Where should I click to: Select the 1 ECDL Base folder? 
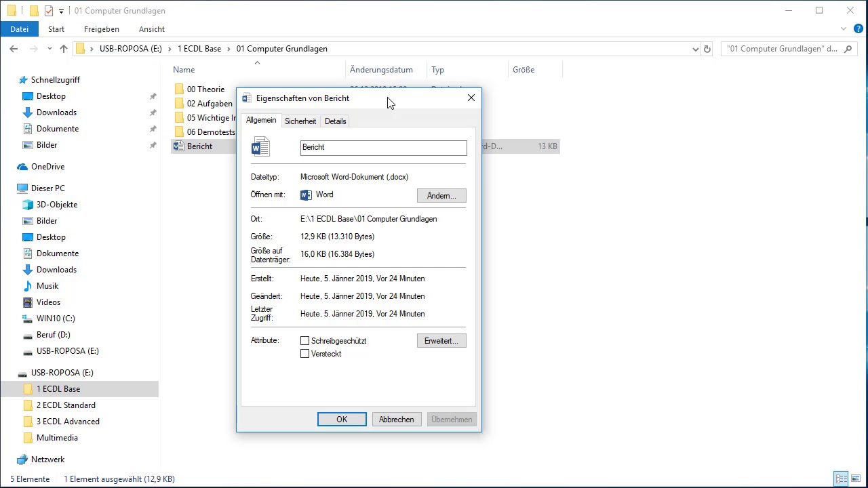tap(58, 389)
